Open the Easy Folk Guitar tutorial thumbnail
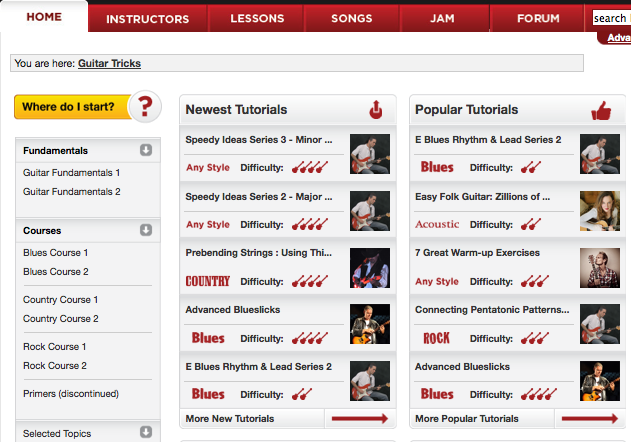631x442 pixels. [600, 211]
